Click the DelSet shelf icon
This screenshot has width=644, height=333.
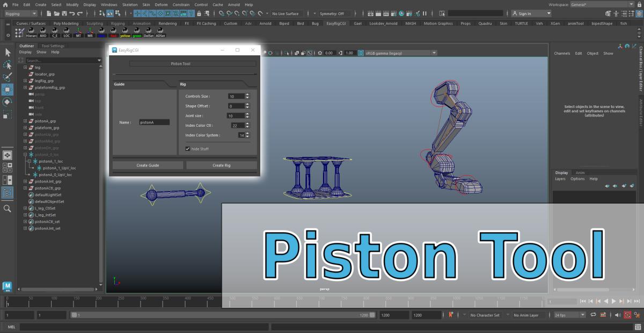click(x=149, y=32)
